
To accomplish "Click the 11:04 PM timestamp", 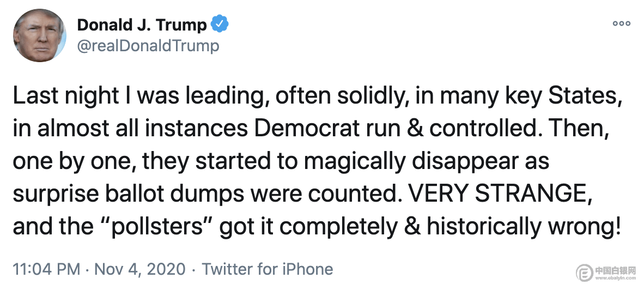I will point(47,269).
